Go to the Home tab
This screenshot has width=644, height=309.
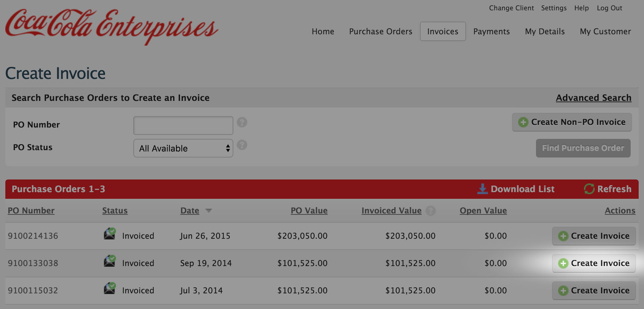[x=323, y=31]
